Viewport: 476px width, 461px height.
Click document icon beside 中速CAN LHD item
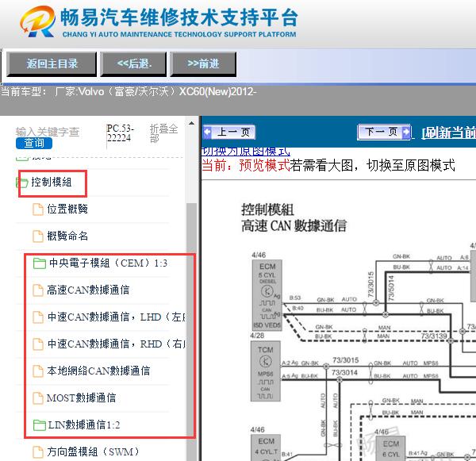click(x=38, y=317)
